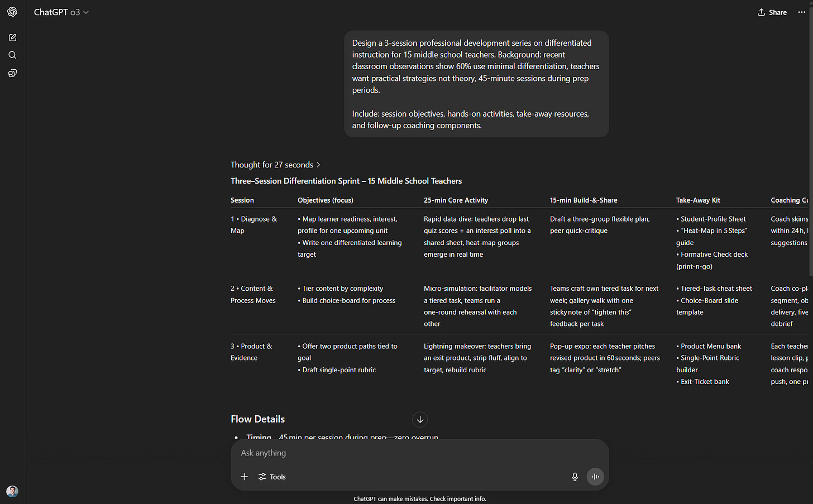Viewport: 813px width, 504px height.
Task: Click the ChatGPT can make mistakes notice
Action: (420, 499)
